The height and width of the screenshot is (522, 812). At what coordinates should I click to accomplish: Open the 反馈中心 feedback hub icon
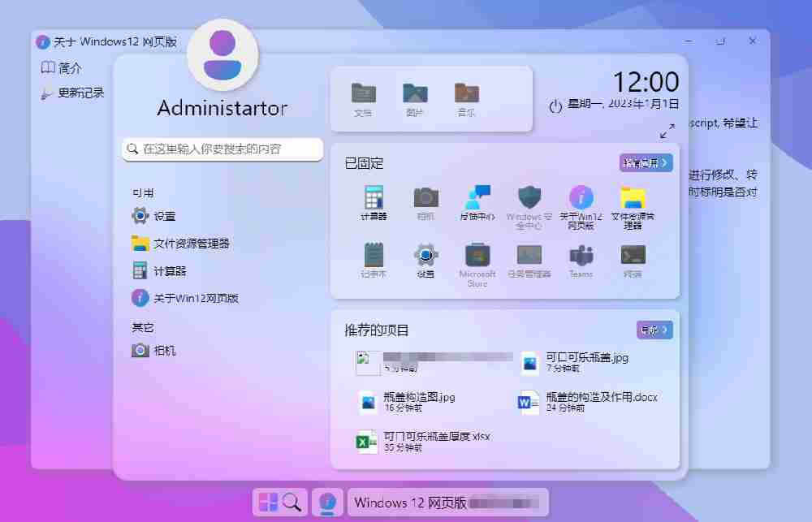[x=477, y=197]
